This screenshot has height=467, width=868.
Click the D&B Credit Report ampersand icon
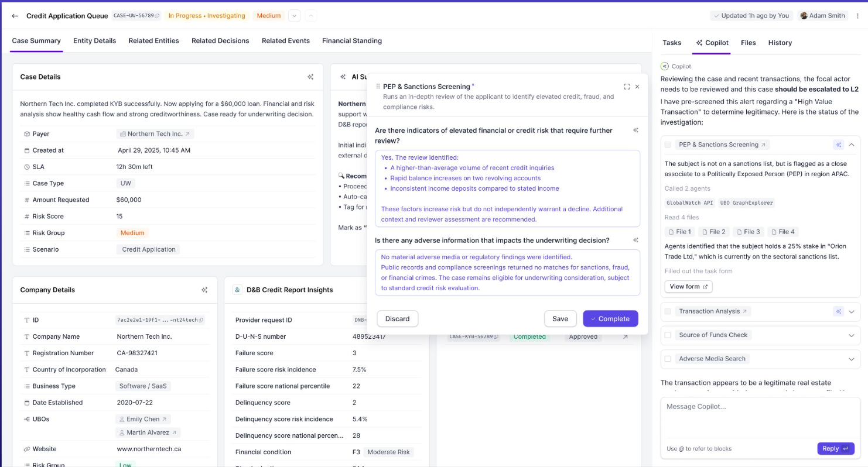237,290
